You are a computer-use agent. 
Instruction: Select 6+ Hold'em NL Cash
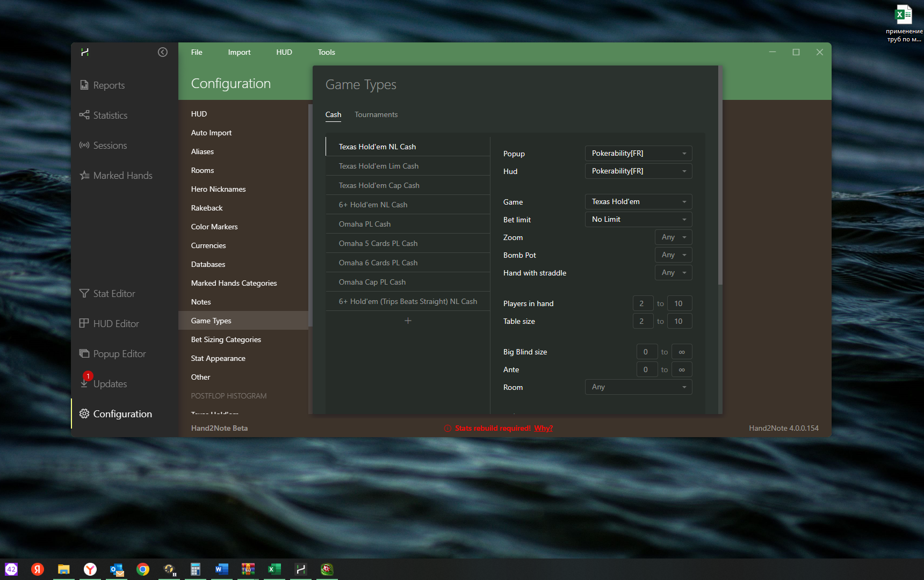click(408, 205)
